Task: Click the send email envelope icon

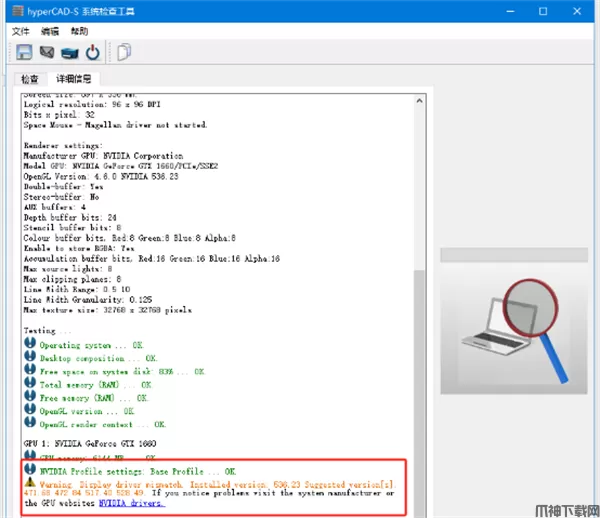Action: (47, 52)
